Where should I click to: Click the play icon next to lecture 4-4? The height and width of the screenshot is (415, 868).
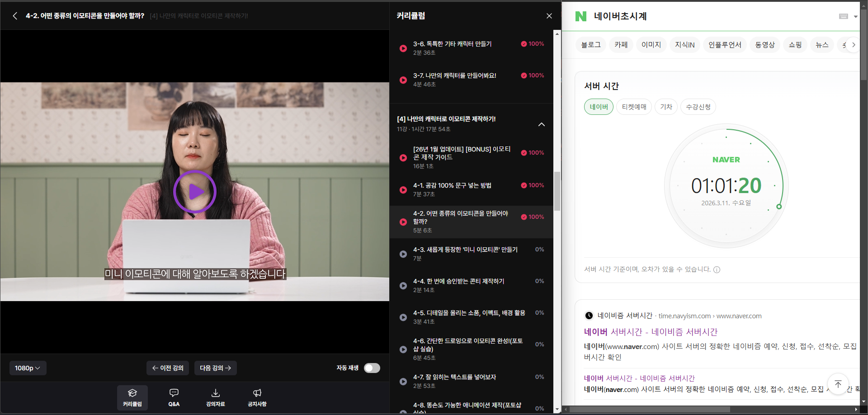(403, 286)
